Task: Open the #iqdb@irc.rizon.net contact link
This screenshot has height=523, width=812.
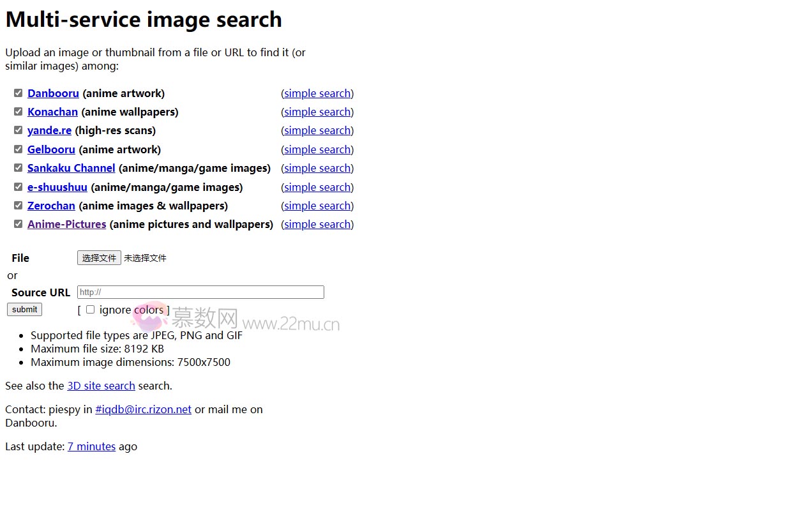Action: (x=143, y=409)
